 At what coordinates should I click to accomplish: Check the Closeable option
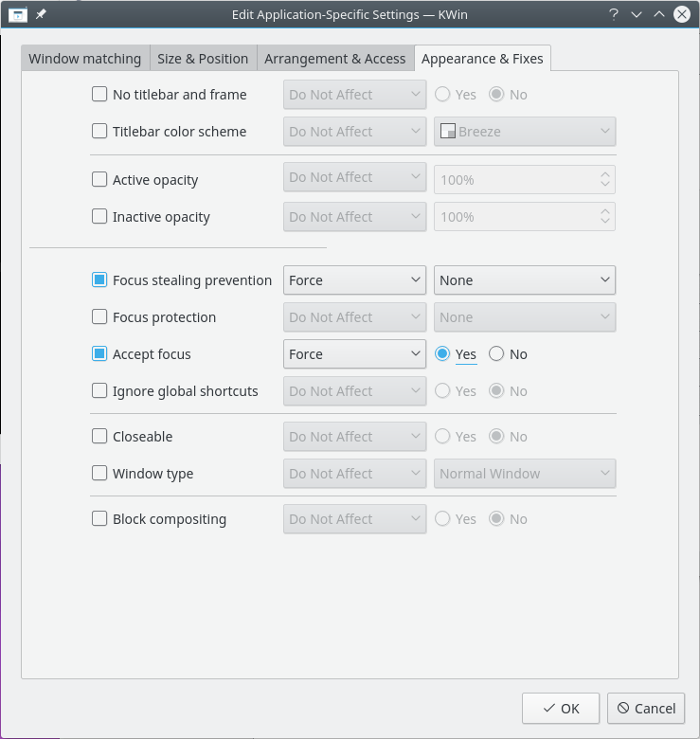[x=99, y=437]
